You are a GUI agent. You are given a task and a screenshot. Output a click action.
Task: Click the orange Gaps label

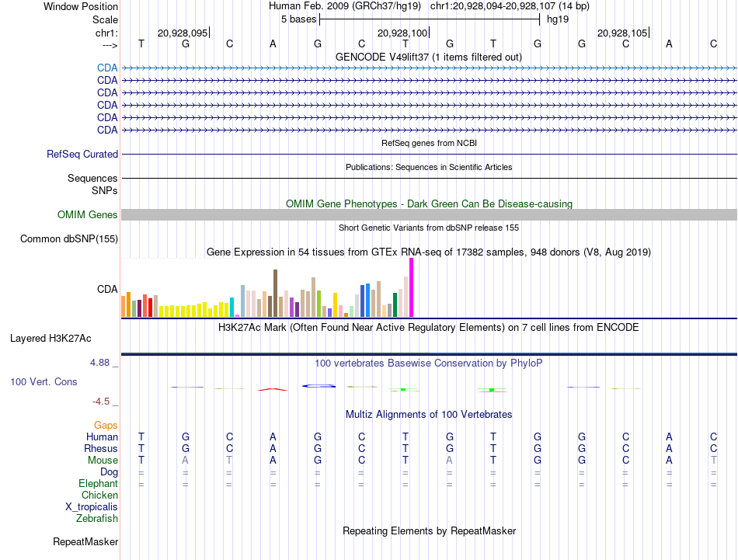tap(106, 425)
